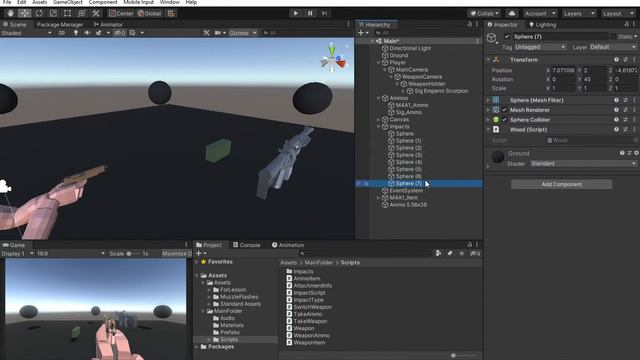
Task: Toggle scene effects (skybox, fog) icon
Action: click(98, 33)
